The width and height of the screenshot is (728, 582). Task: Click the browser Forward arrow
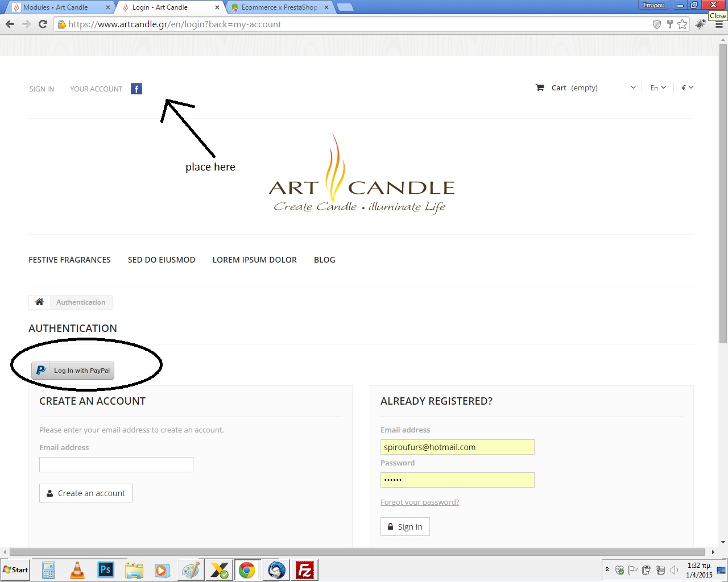26,24
